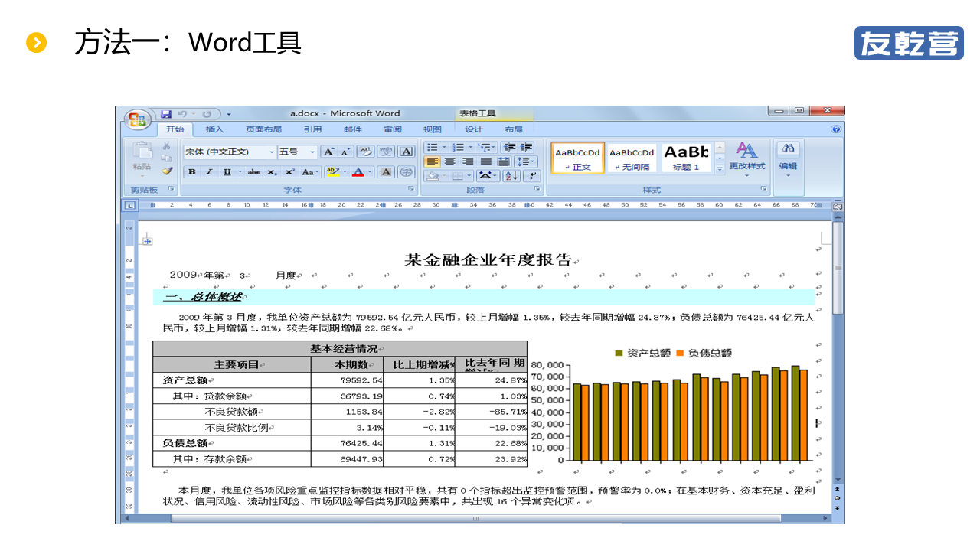Click the Format Painter brush icon
Image resolution: width=980 pixels, height=551 pixels.
point(166,171)
